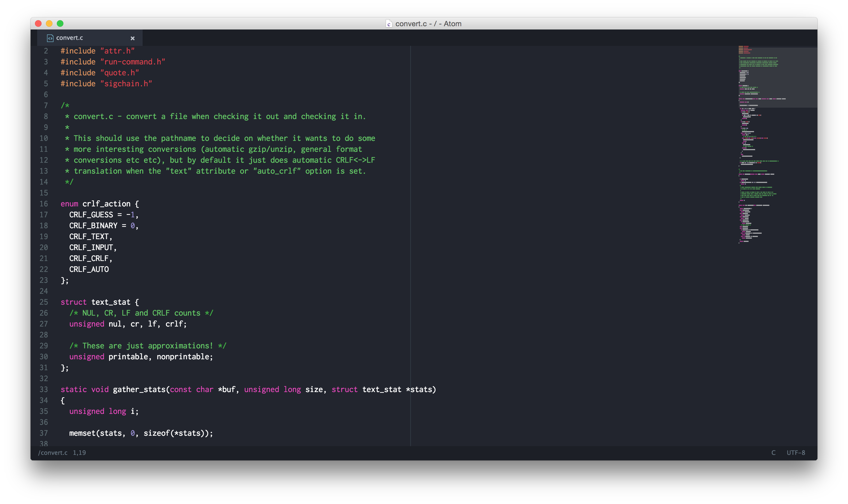The image size is (848, 504).
Task: Click line number 16 in the gutter
Action: [43, 204]
